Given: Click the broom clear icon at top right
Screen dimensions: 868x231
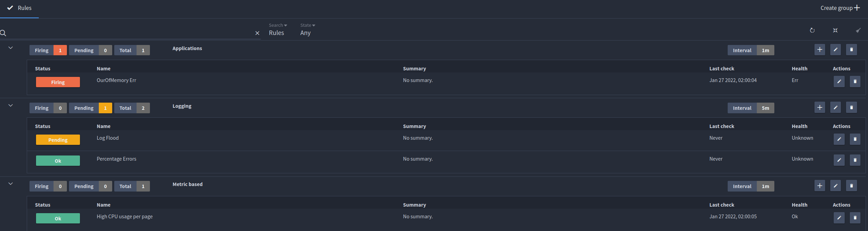Looking at the screenshot, I should pyautogui.click(x=858, y=31).
